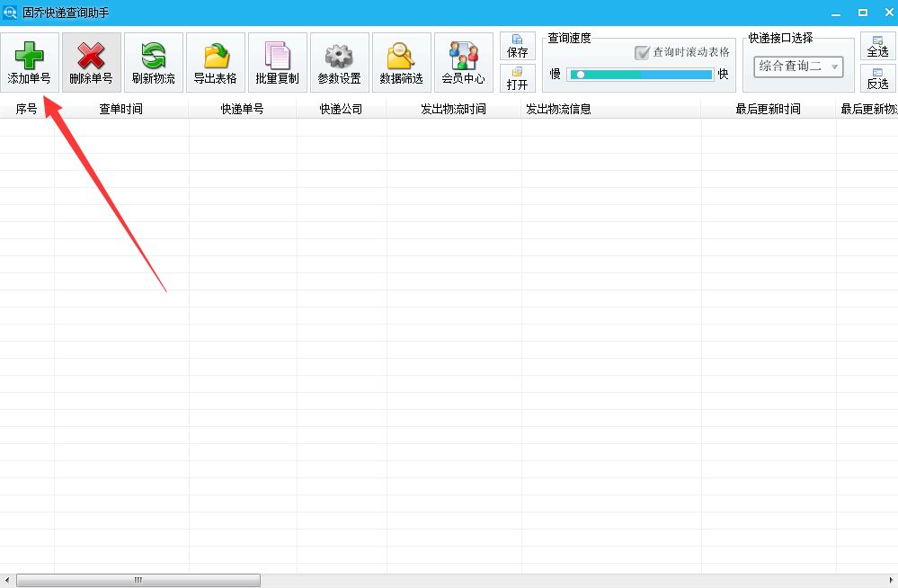The image size is (898, 588).
Task: Click the 打开 (Open) icon
Action: click(518, 81)
